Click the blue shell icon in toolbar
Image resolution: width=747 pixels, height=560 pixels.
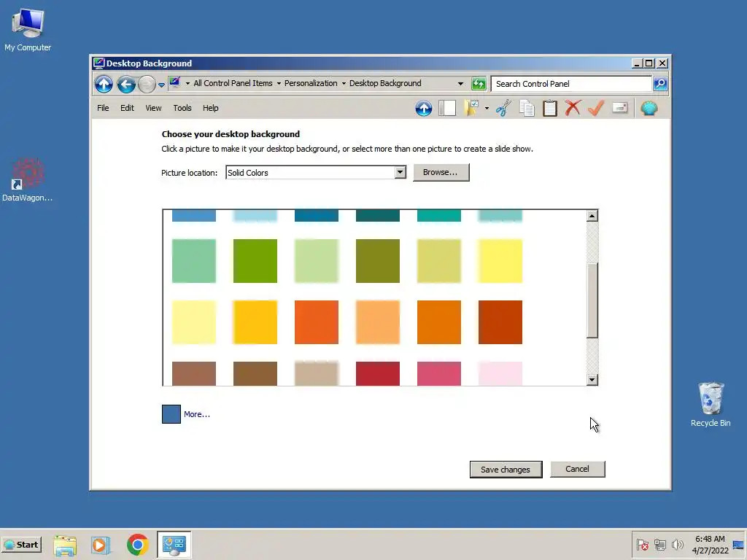click(x=649, y=108)
